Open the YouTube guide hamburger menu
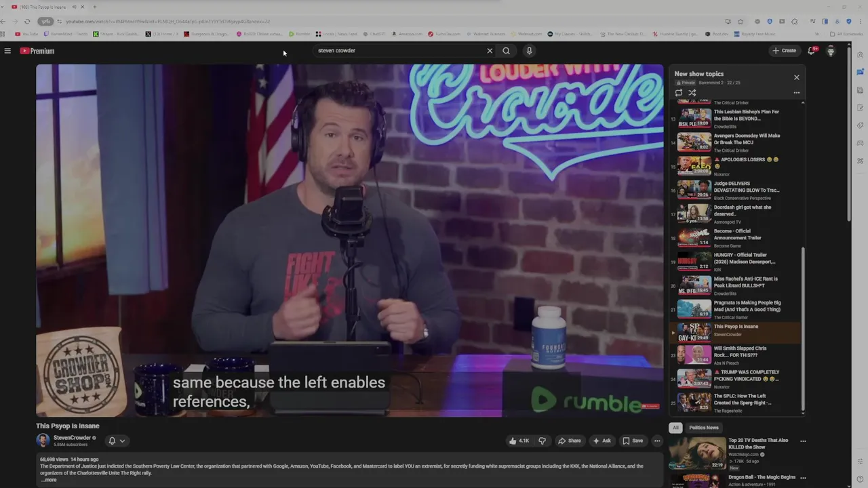Screen dimensions: 868x488 click(7, 51)
